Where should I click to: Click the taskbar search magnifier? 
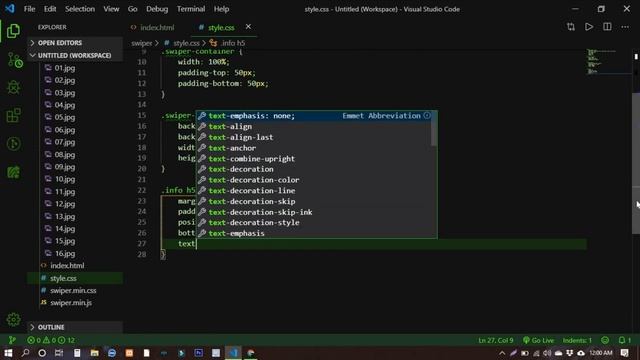pyautogui.click(x=25, y=353)
